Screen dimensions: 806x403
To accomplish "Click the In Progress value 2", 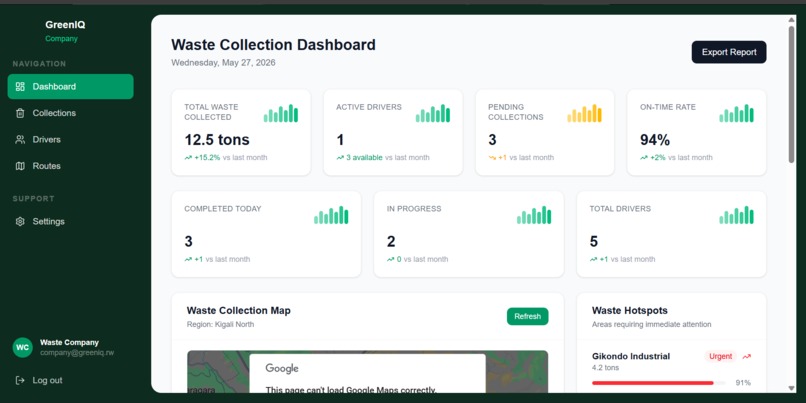I will click(x=391, y=242).
